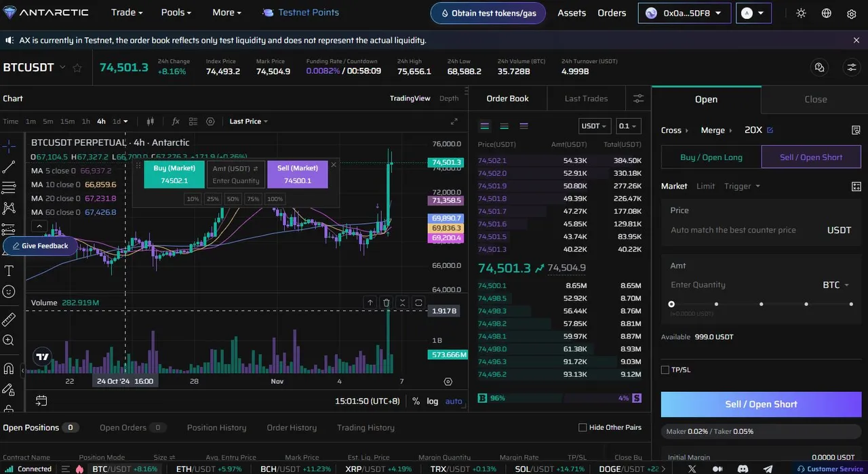Open the Trade dropdown menu
The width and height of the screenshot is (868, 474).
click(x=127, y=12)
